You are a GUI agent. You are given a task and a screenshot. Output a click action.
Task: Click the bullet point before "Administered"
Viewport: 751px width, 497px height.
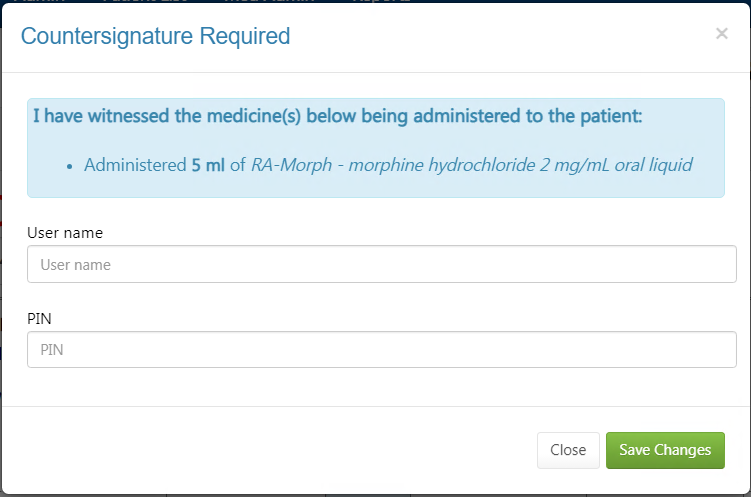[x=69, y=165]
